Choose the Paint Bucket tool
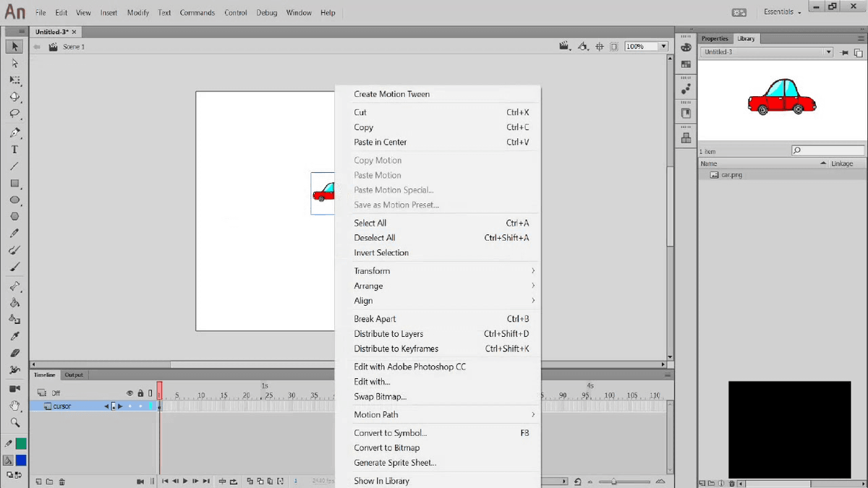The height and width of the screenshot is (488, 868). 14,303
